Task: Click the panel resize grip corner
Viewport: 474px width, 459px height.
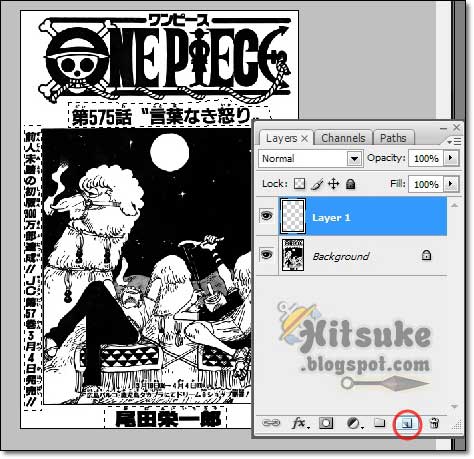Action: (458, 426)
